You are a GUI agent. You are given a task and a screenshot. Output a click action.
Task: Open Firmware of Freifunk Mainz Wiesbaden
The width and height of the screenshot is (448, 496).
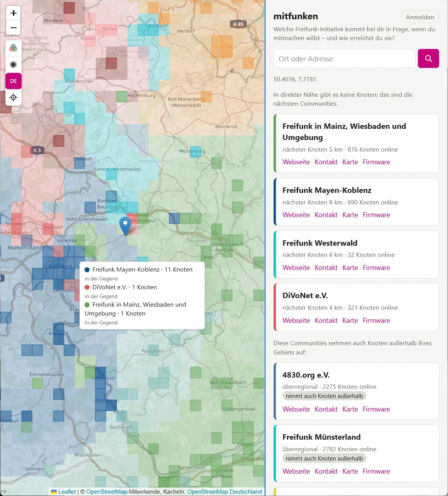coord(376,162)
